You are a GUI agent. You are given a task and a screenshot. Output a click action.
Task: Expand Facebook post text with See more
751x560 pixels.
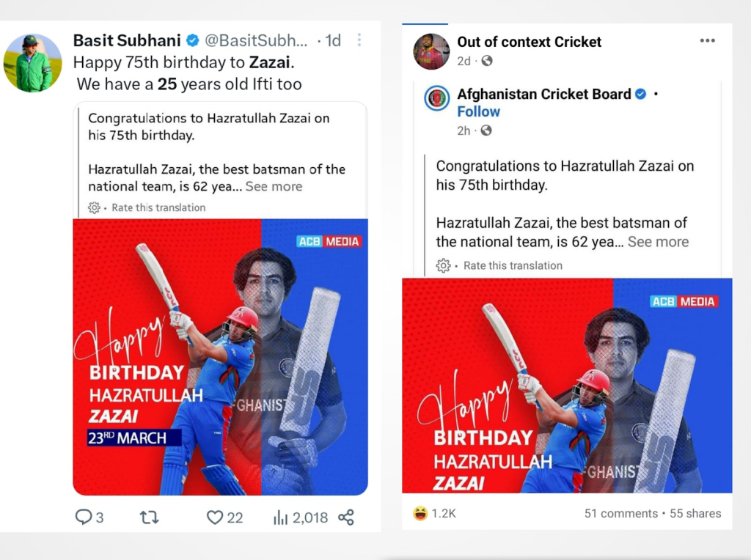[x=658, y=242]
